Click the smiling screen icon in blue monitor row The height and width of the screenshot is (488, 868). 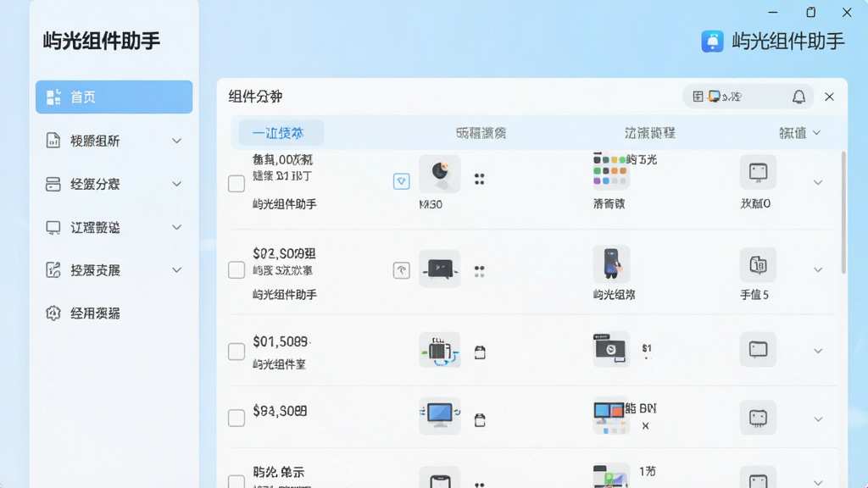click(758, 418)
